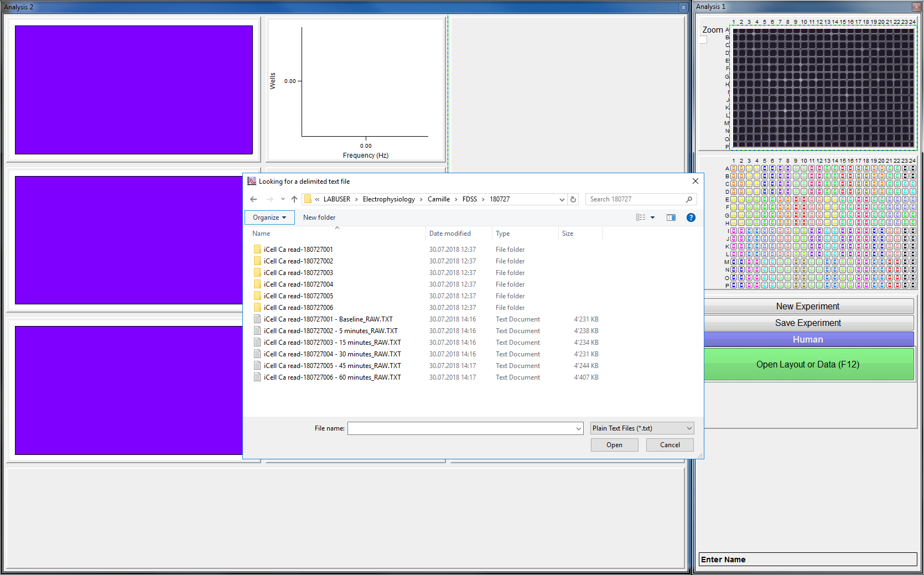The height and width of the screenshot is (575, 924).
Task: Click the Back arrow in file dialog
Action: (253, 199)
